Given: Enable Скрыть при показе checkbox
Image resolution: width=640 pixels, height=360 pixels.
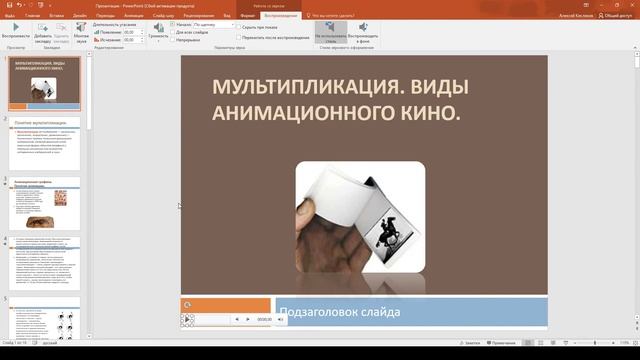Looking at the screenshot, I should [239, 27].
